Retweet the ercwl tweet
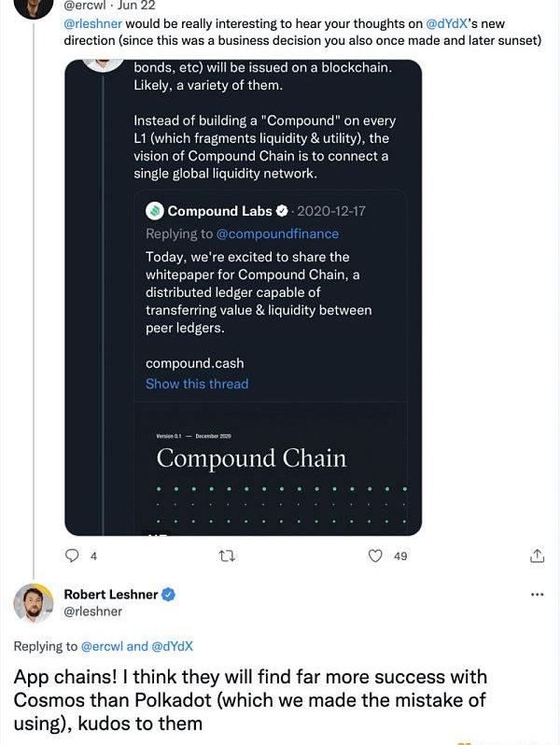Viewport: 560px width, 745px height. pyautogui.click(x=224, y=555)
